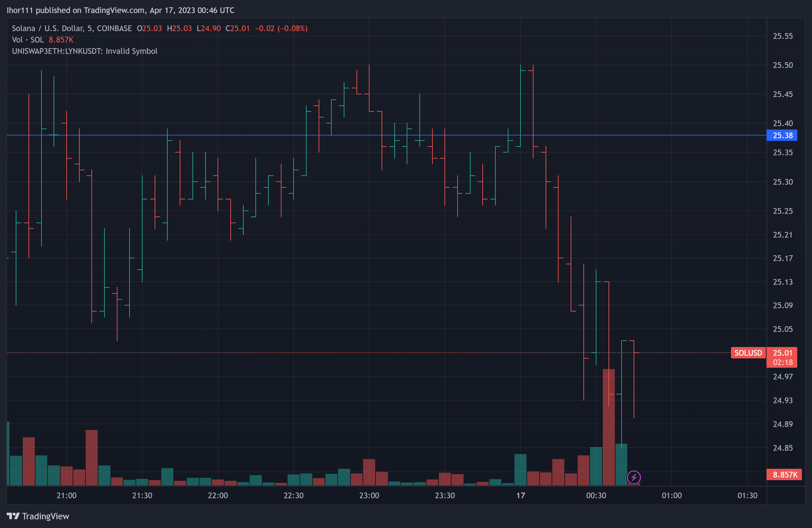Click the published header text at top
This screenshot has width=812, height=528.
click(120, 10)
